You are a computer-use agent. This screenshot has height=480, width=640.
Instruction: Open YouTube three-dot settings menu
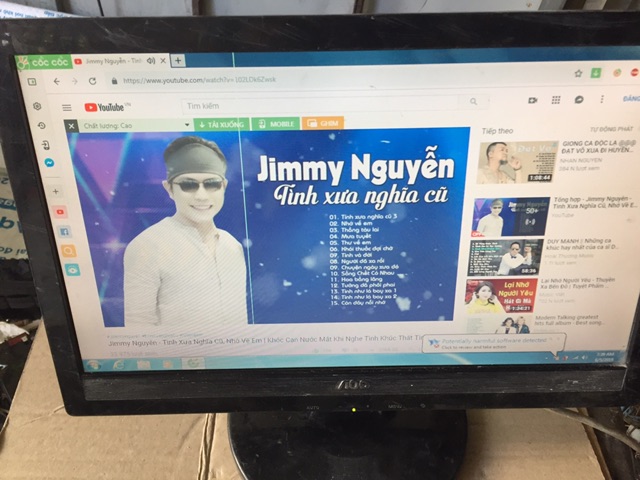[x=600, y=99]
